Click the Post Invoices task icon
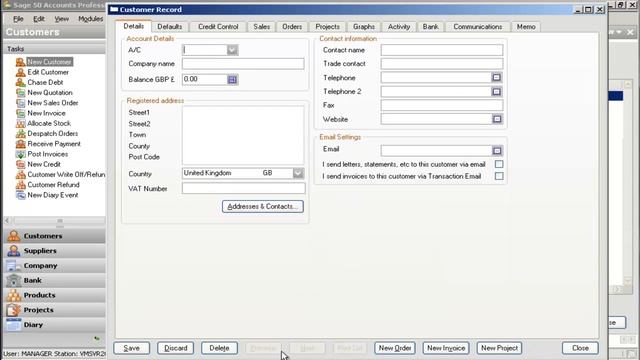 (x=20, y=154)
